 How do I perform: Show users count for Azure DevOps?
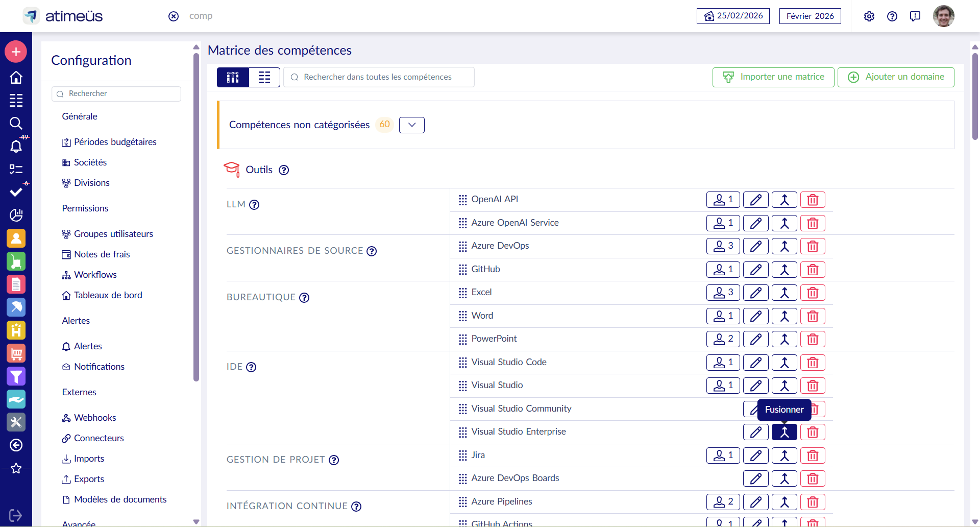coord(723,246)
